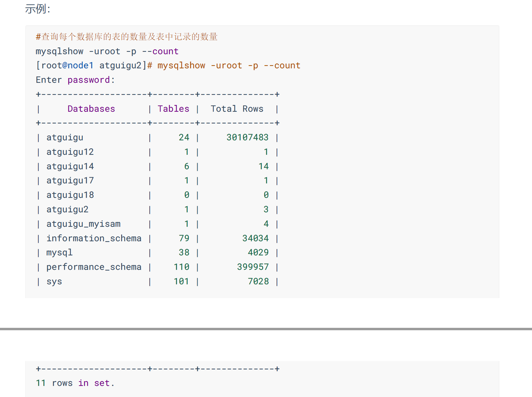Click the 'Enter password:' line
532x397 pixels.
pos(75,80)
